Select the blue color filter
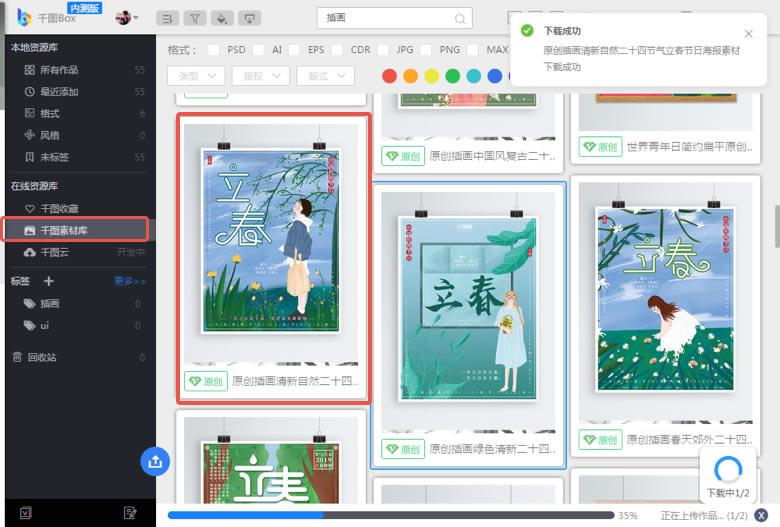780x527 pixels. pos(494,76)
